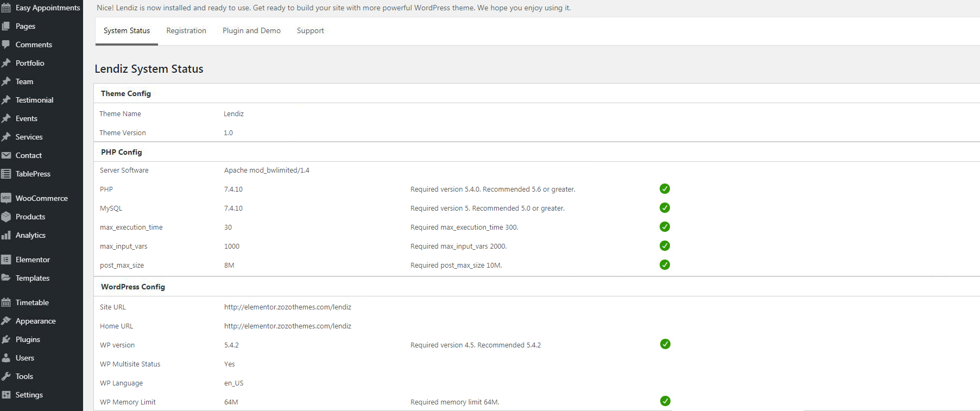
Task: Open the Easy Appointments menu item
Action: (x=47, y=8)
